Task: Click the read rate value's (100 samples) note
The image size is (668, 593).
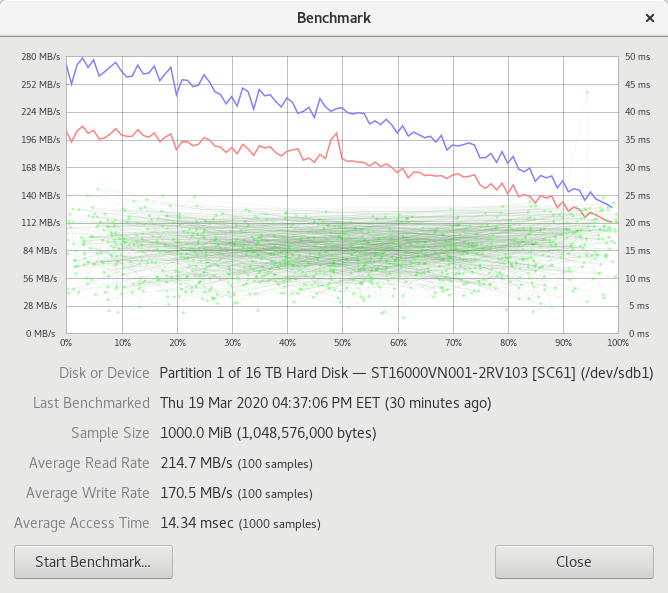Action: point(275,464)
